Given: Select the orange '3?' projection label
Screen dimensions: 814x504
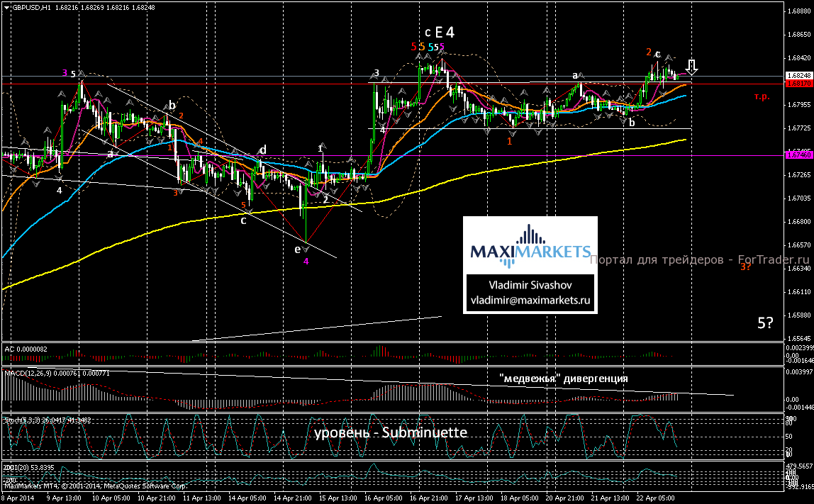Looking at the screenshot, I should point(745,267).
